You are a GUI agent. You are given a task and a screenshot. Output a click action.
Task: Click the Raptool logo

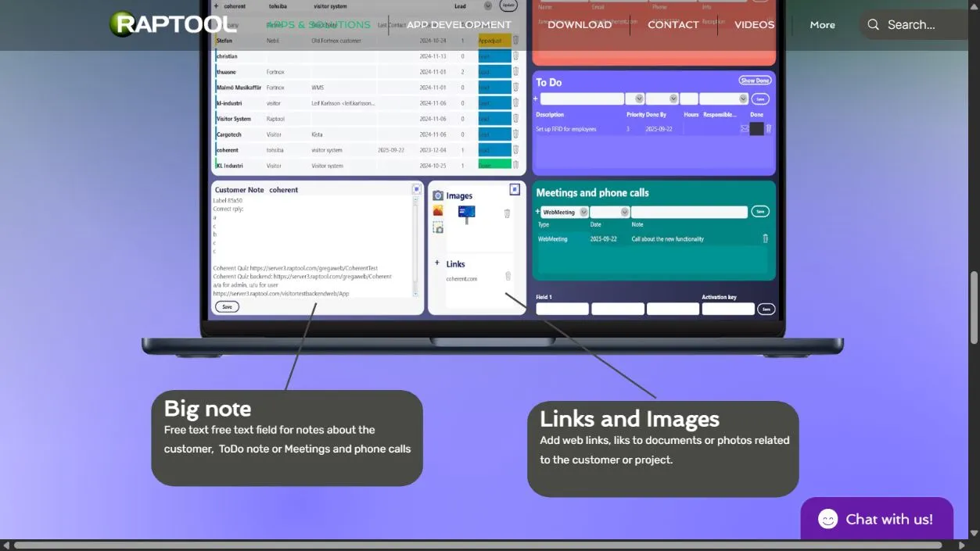[173, 23]
